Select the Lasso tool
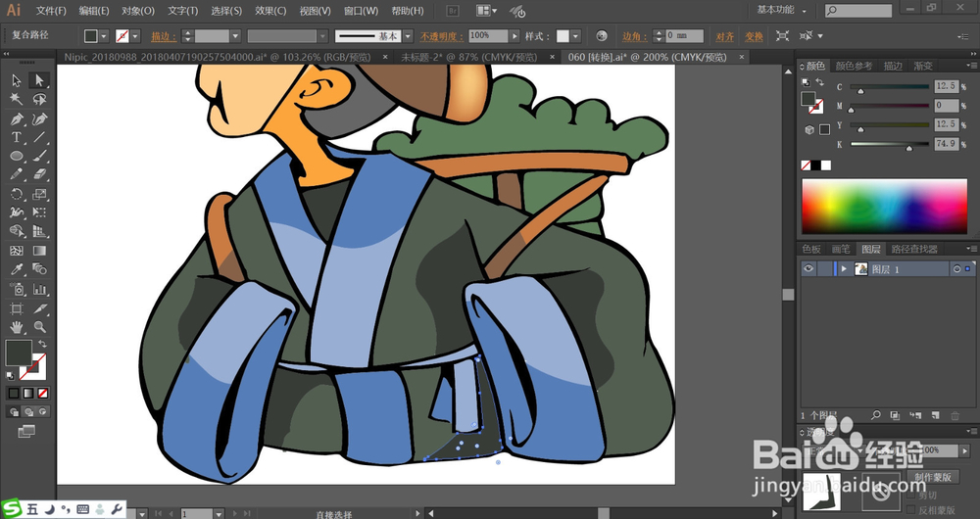 pos(39,99)
